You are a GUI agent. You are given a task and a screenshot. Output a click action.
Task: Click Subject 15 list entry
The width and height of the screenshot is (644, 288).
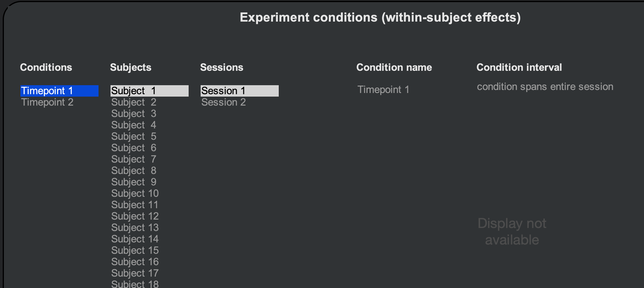point(135,250)
